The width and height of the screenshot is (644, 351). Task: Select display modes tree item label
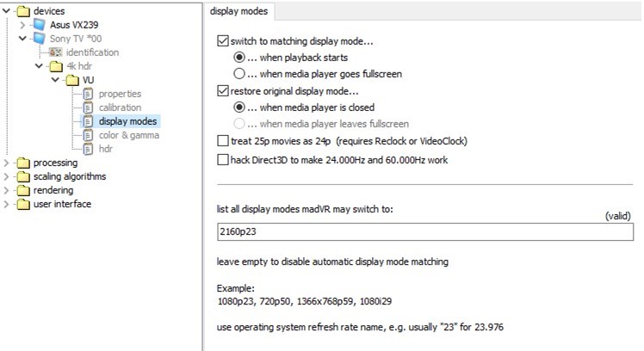point(127,121)
